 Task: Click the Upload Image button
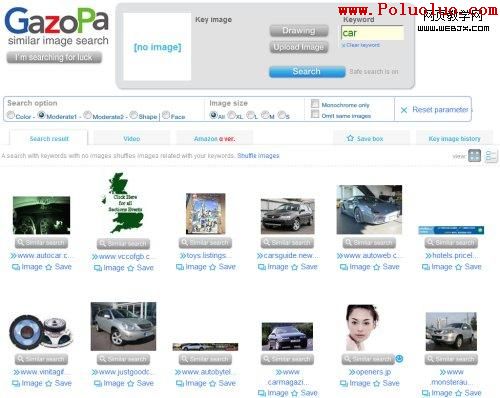299,47
